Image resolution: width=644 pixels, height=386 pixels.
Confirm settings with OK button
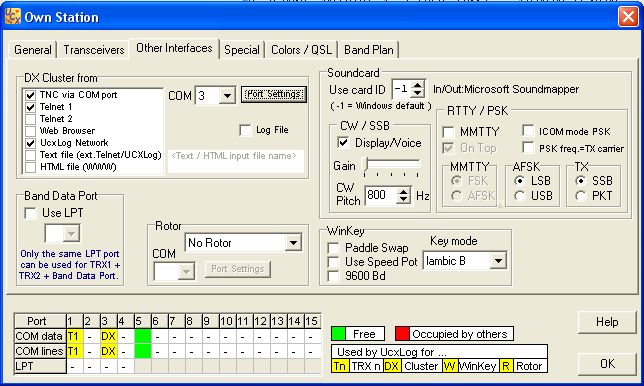tap(607, 364)
